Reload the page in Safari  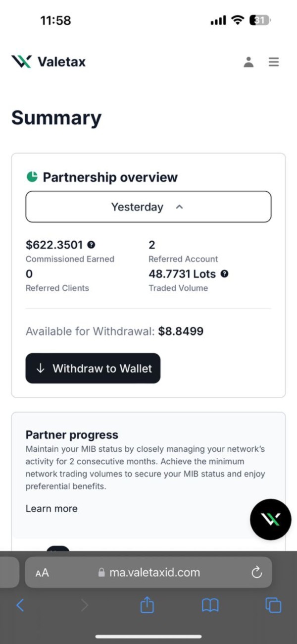click(256, 573)
